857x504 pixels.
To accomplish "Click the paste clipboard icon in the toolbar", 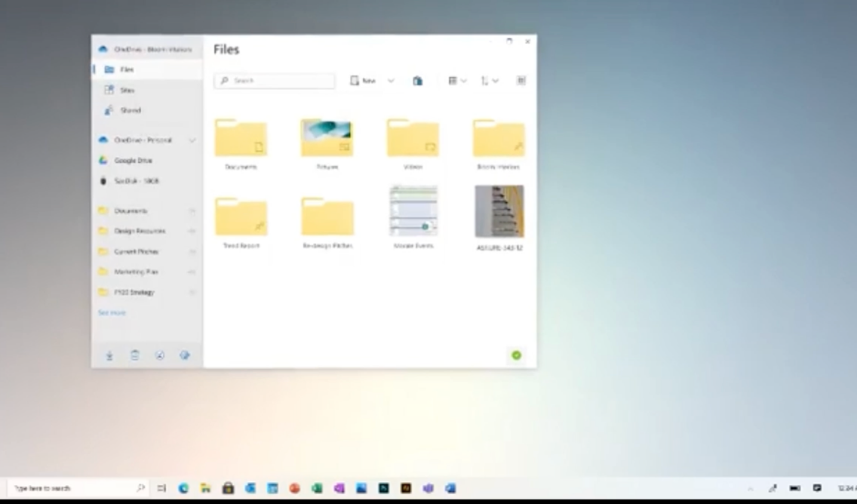I will click(x=417, y=81).
